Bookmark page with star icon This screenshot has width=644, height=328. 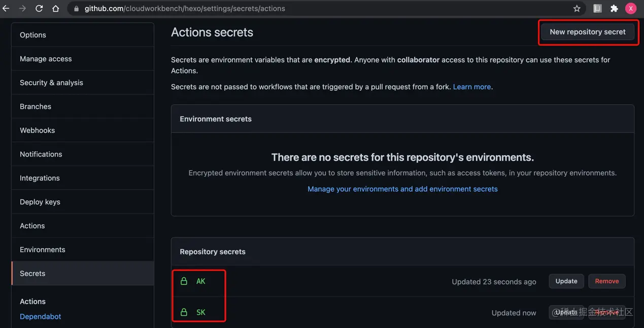(x=577, y=9)
